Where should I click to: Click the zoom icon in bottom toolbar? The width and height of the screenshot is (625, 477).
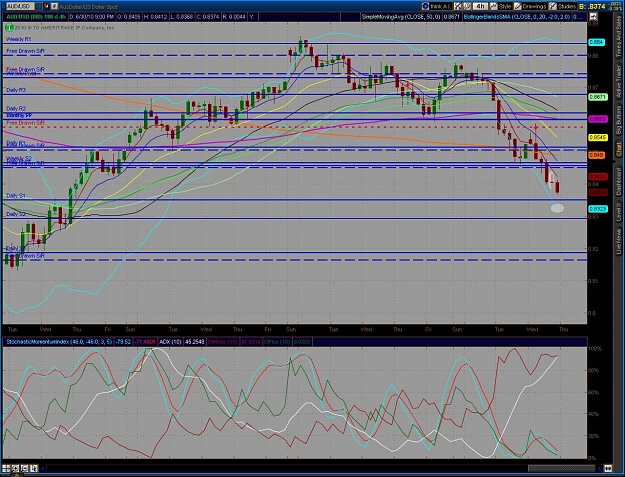tap(15, 468)
